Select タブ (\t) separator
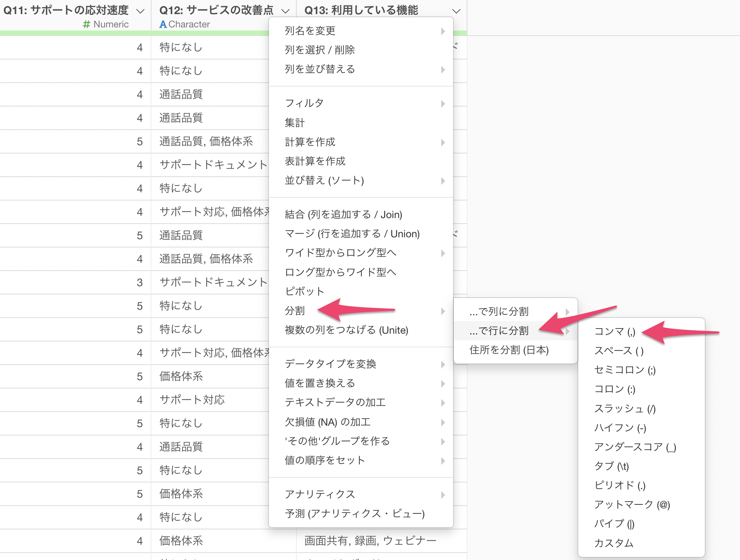Viewport: 740px width, 560px height. (x=641, y=466)
